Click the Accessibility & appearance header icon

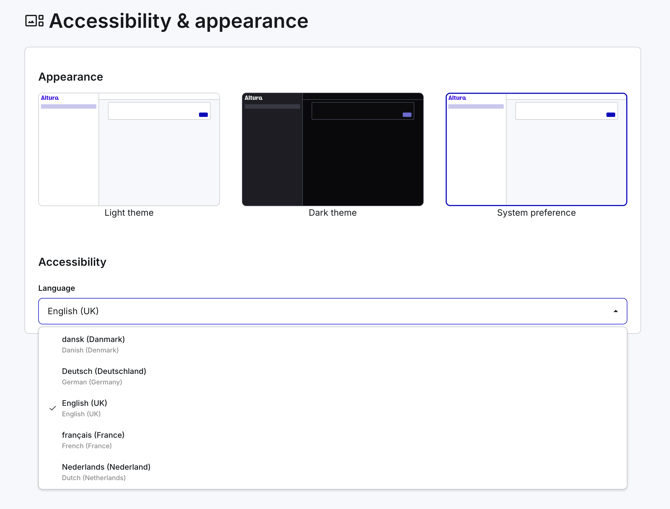click(x=34, y=21)
